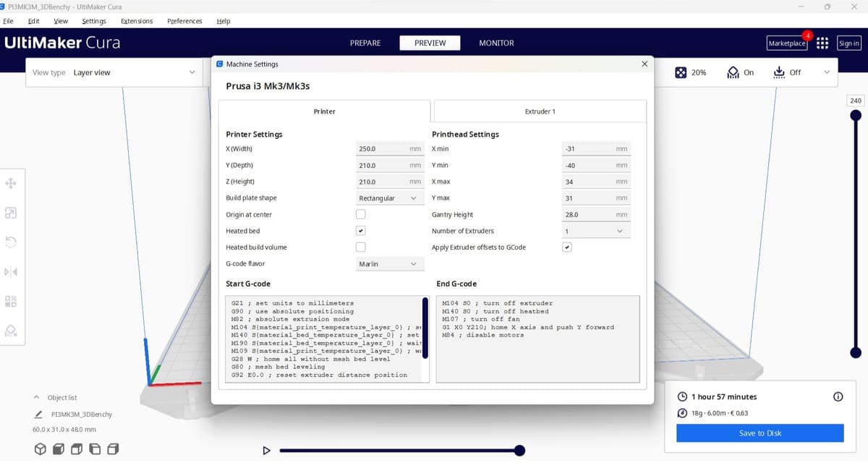Select the Support Blocker tool
This screenshot has width=868, height=466.
coord(11,330)
